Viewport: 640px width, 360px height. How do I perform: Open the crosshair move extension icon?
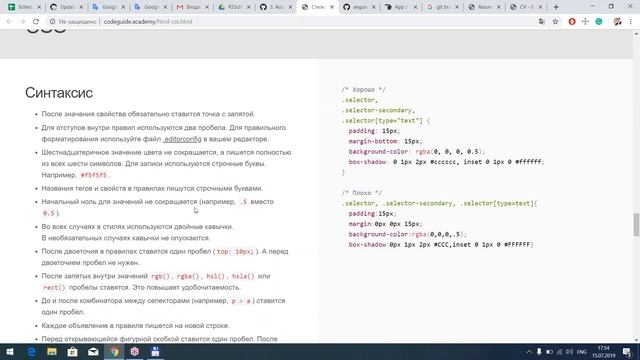585,22
